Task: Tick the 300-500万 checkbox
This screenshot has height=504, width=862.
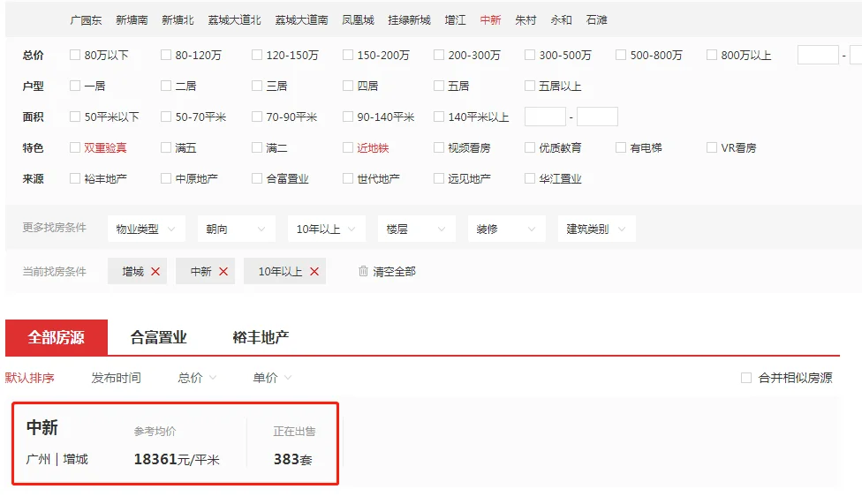Action: pos(530,55)
